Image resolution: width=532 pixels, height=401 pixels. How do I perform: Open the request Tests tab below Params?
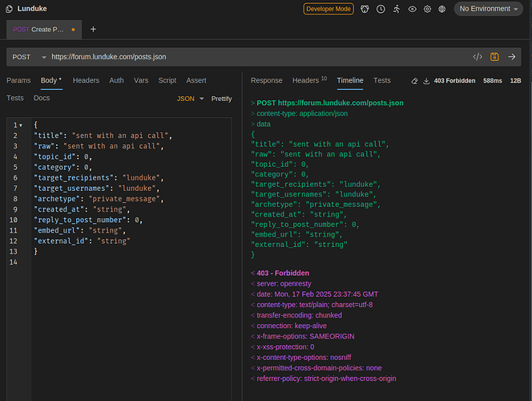point(15,98)
